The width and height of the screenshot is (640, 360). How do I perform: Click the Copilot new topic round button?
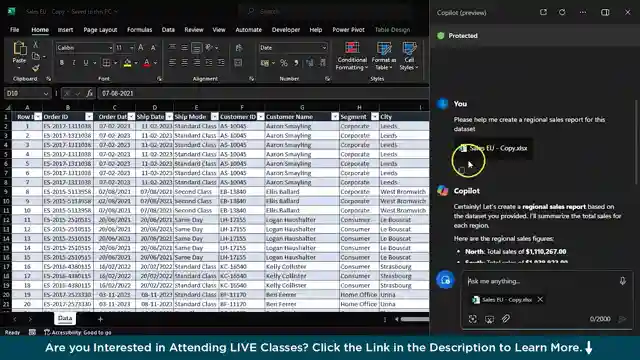pyautogui.click(x=445, y=280)
